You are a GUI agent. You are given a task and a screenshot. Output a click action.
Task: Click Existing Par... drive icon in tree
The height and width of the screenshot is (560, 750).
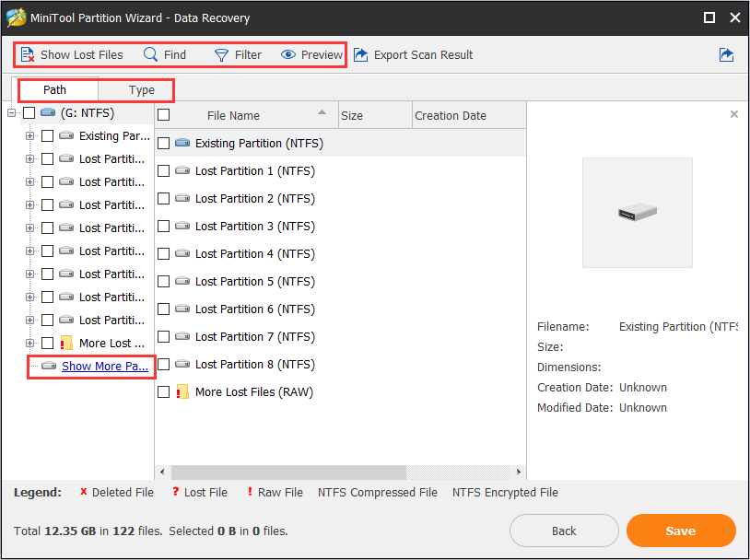(66, 135)
